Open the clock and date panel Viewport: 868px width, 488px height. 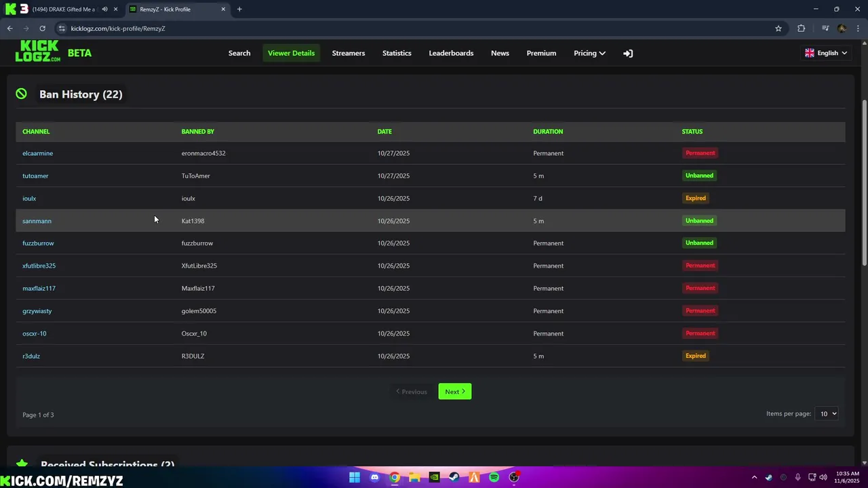[847, 477]
